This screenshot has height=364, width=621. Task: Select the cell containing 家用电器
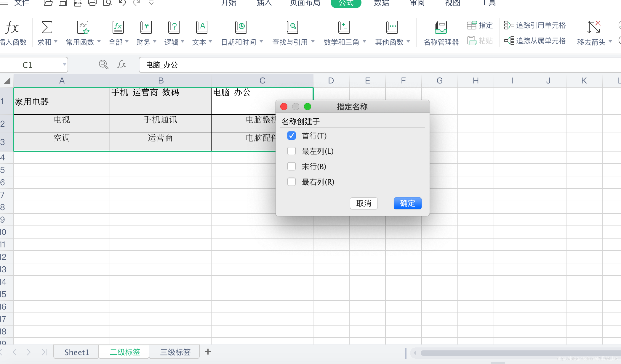click(62, 101)
